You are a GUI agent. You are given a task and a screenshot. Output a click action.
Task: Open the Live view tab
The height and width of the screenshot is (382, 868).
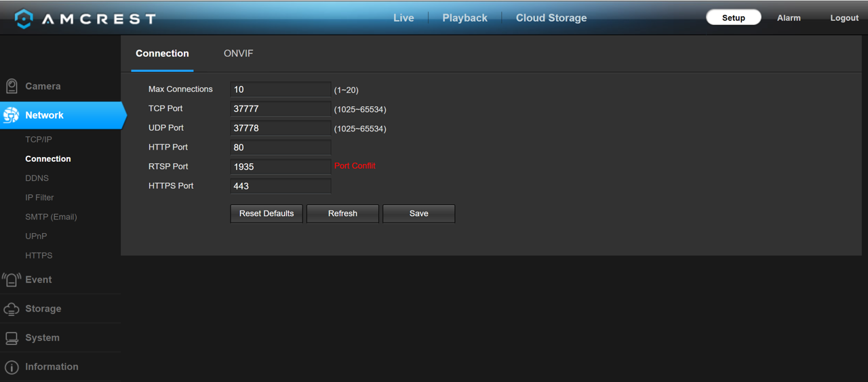pyautogui.click(x=403, y=18)
